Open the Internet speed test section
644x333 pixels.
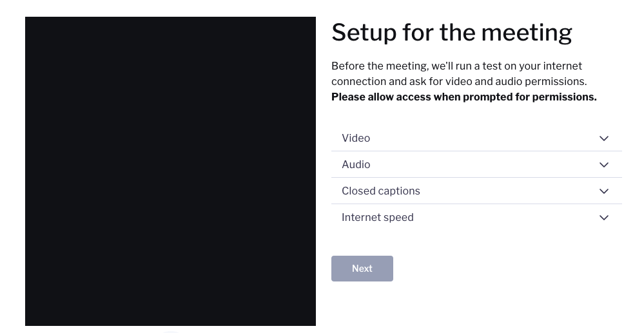click(476, 218)
